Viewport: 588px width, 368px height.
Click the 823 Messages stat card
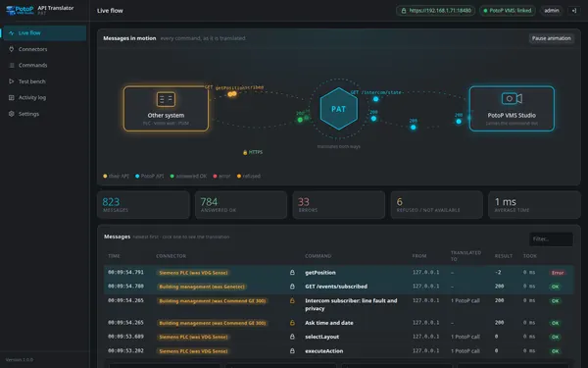pos(144,205)
